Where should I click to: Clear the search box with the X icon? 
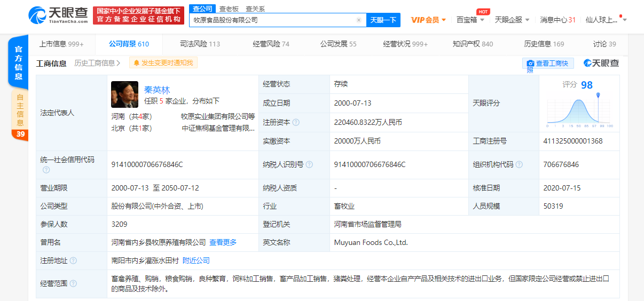pos(359,20)
